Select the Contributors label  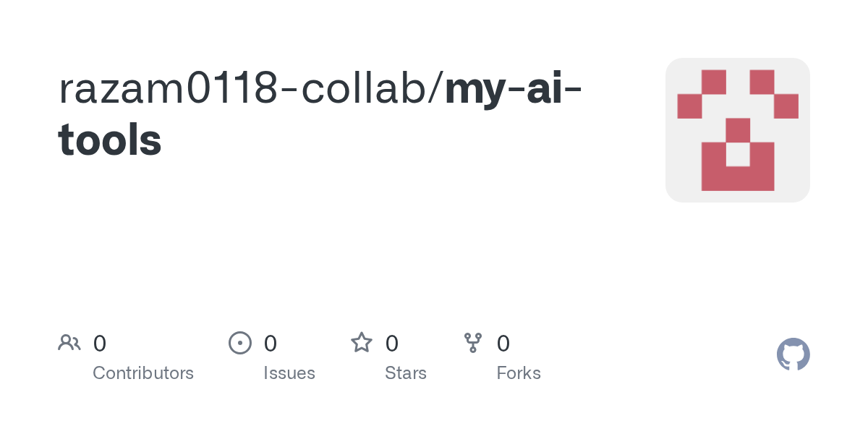tap(143, 373)
